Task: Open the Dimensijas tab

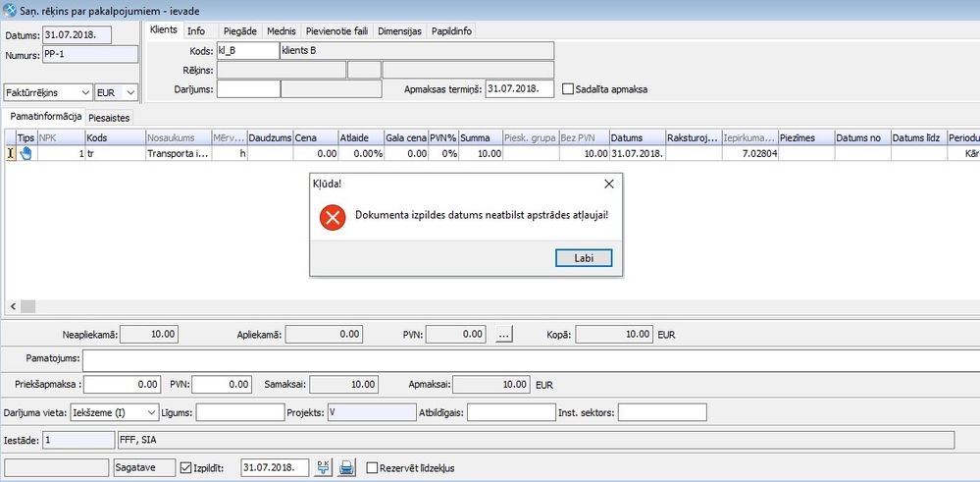Action: [400, 30]
